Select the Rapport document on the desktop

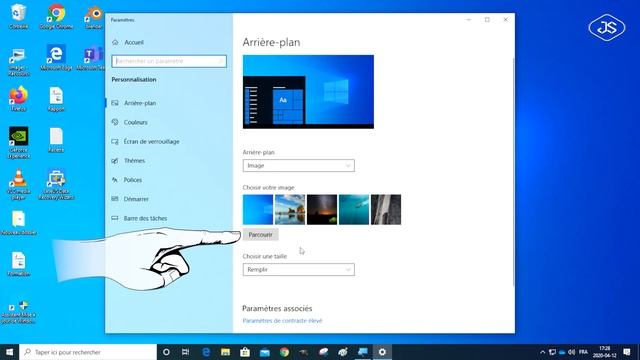[56, 99]
